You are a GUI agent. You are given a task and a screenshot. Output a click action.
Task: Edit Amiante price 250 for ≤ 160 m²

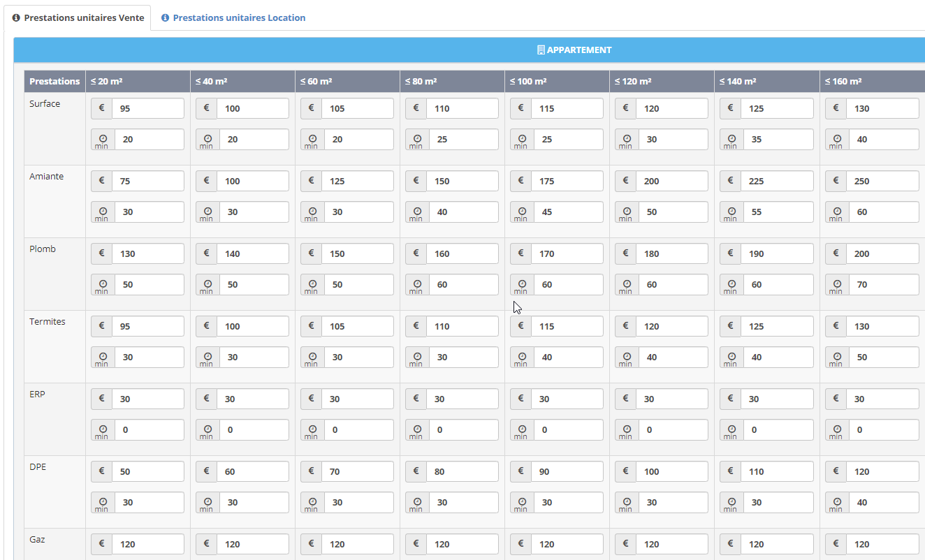tap(882, 181)
